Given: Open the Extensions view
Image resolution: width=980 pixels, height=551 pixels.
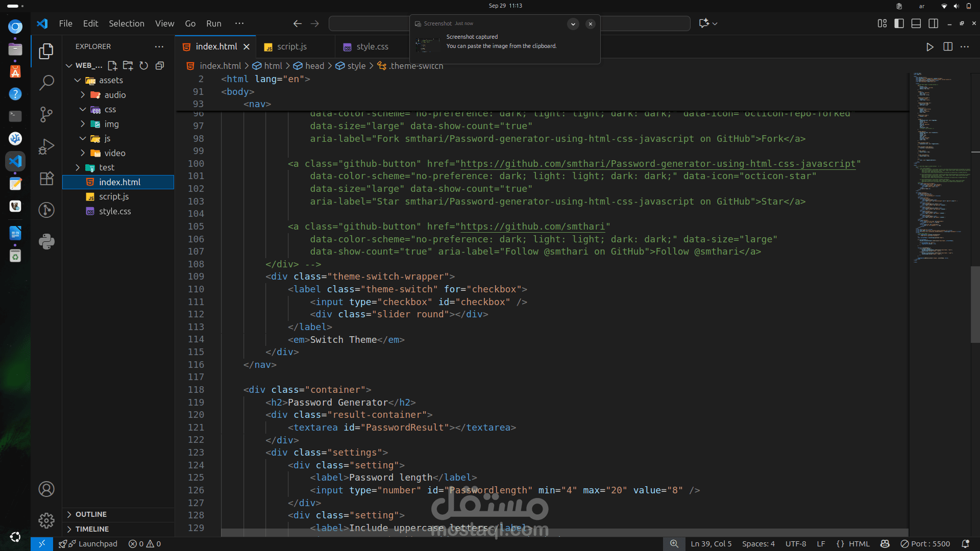Looking at the screenshot, I should pyautogui.click(x=46, y=178).
